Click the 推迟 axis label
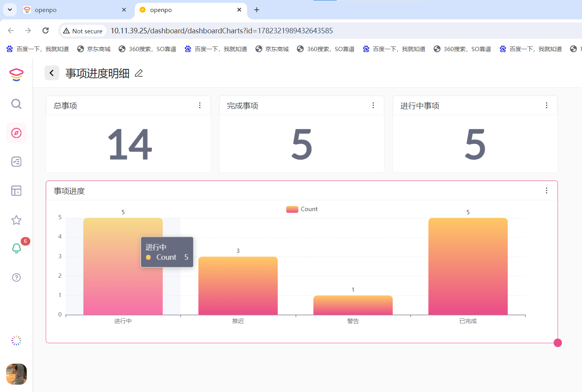582x392 pixels. pyautogui.click(x=238, y=321)
